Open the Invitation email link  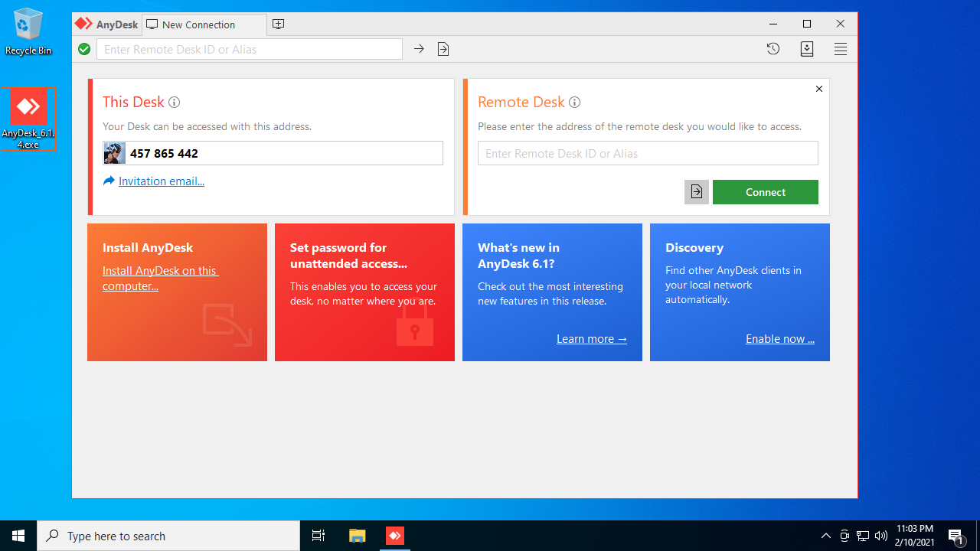click(161, 181)
